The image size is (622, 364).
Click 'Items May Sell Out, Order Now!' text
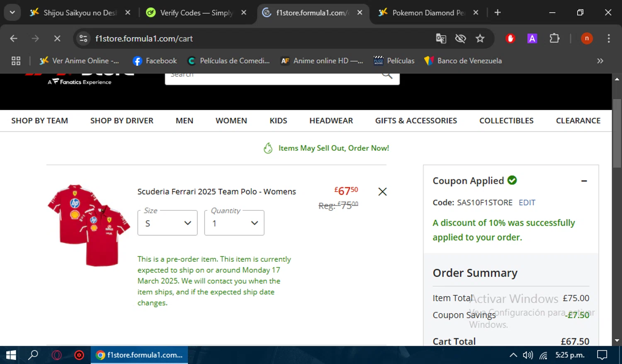[334, 148]
